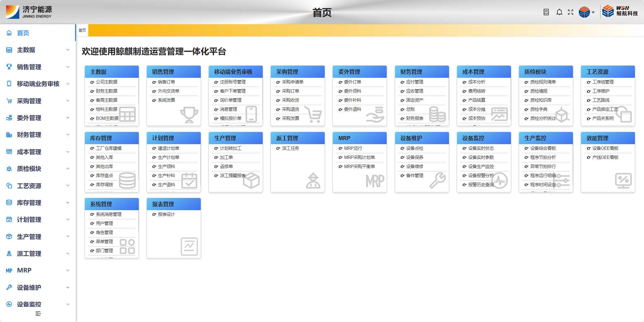
Task: Open the 设备点检 link
Action: 415,148
